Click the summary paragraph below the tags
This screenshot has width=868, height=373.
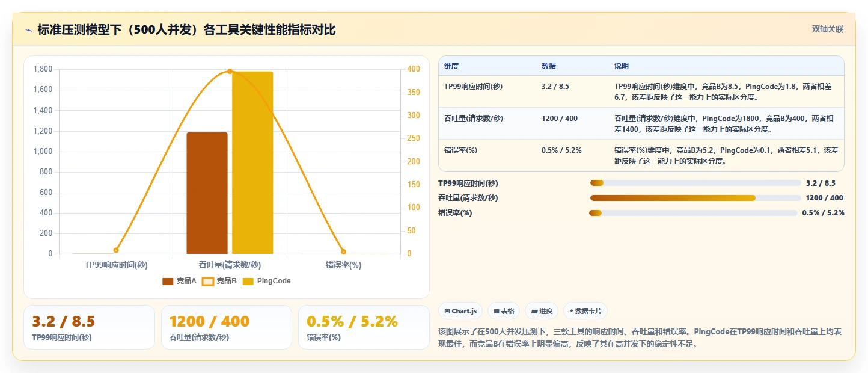[x=641, y=338]
